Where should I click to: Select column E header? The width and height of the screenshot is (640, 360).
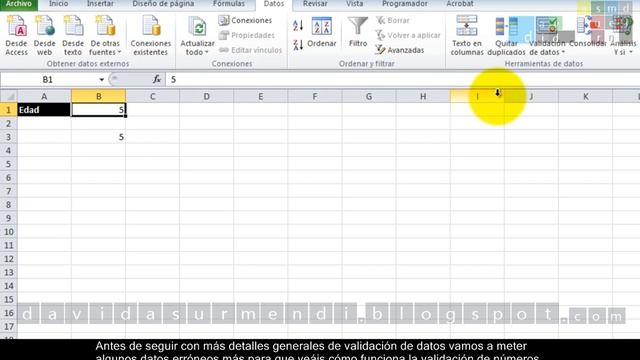point(260,96)
